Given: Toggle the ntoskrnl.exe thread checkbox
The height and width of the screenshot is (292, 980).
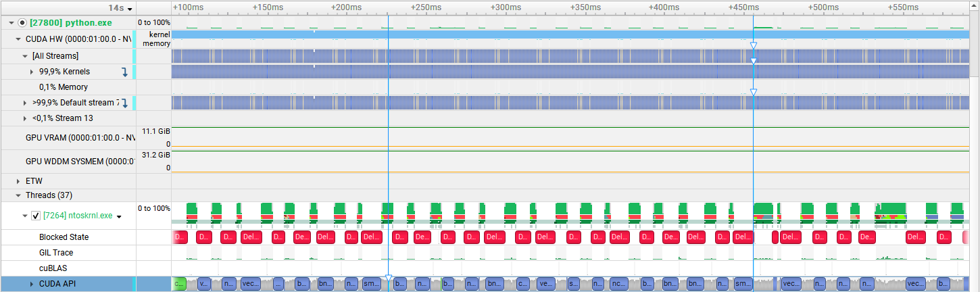Looking at the screenshot, I should click(x=36, y=216).
